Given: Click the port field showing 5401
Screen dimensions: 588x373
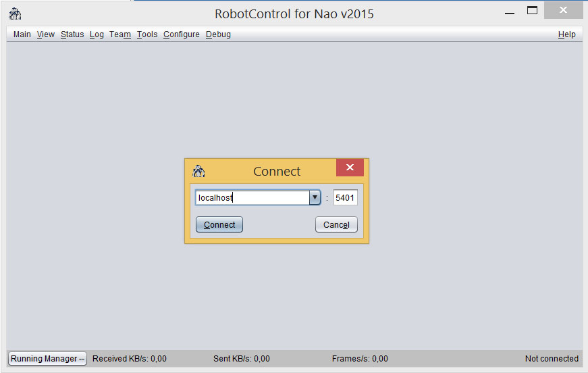Looking at the screenshot, I should [345, 197].
